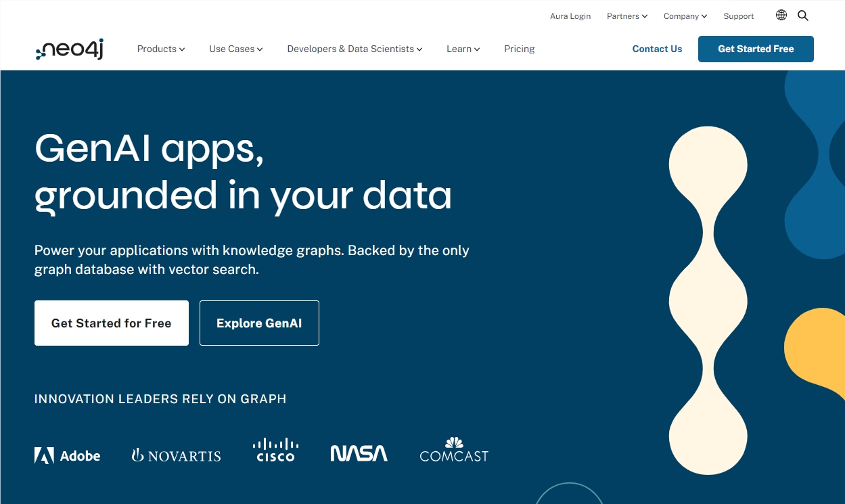Image resolution: width=845 pixels, height=504 pixels.
Task: Click the Novartis logo
Action: pos(176,455)
